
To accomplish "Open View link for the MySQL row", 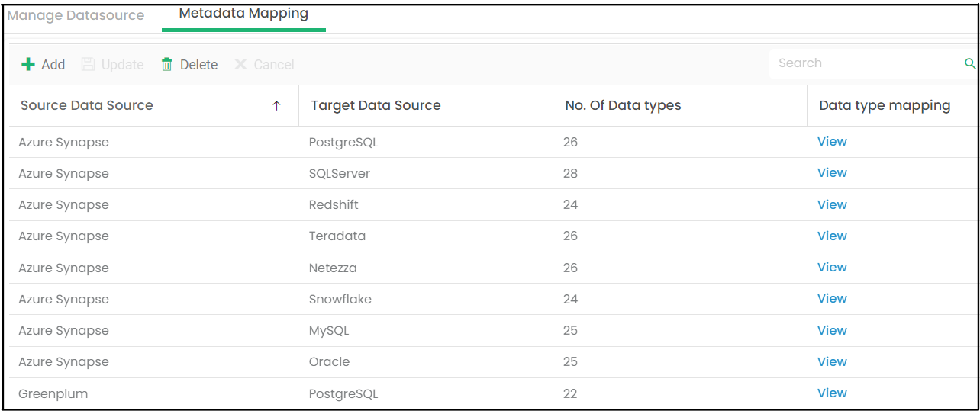I will coord(832,330).
